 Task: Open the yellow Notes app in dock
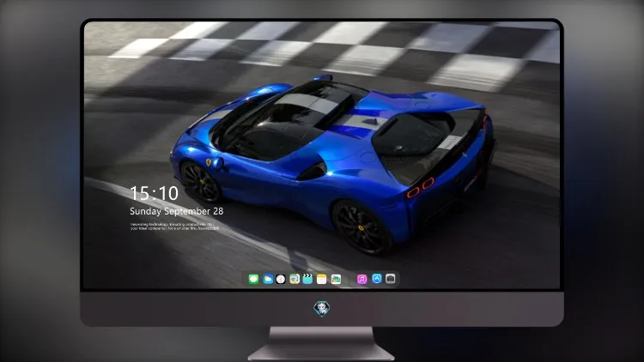point(322,279)
